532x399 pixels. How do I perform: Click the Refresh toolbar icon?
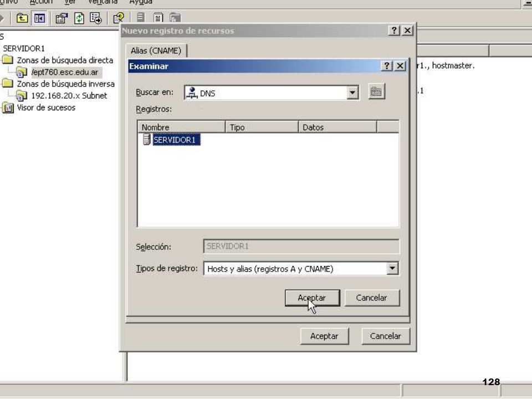click(79, 18)
